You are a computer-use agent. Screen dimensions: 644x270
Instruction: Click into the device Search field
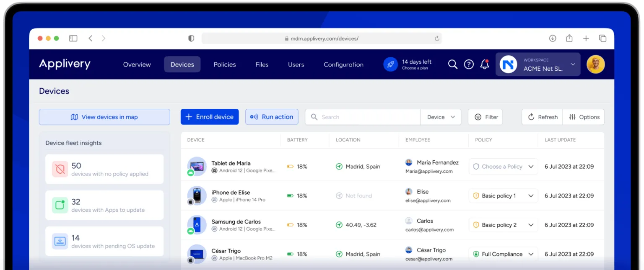[x=363, y=117]
